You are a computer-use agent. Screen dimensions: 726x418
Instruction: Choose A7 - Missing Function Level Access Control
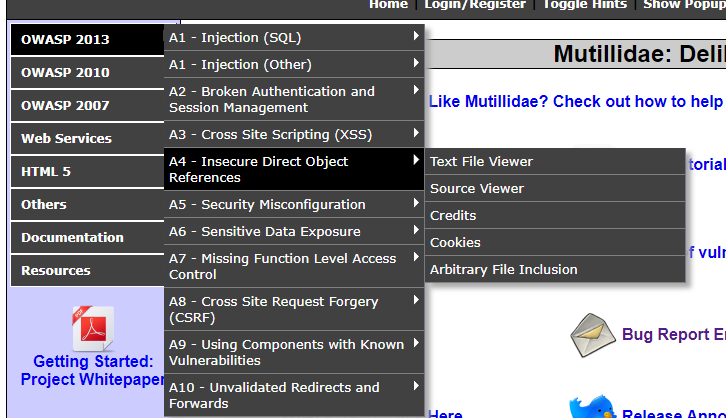click(294, 266)
